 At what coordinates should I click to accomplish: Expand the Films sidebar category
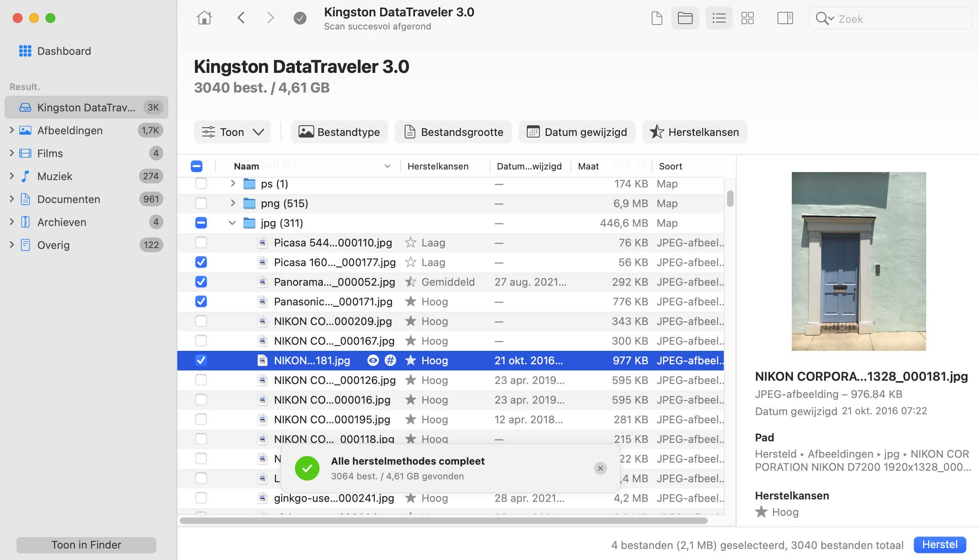point(11,153)
